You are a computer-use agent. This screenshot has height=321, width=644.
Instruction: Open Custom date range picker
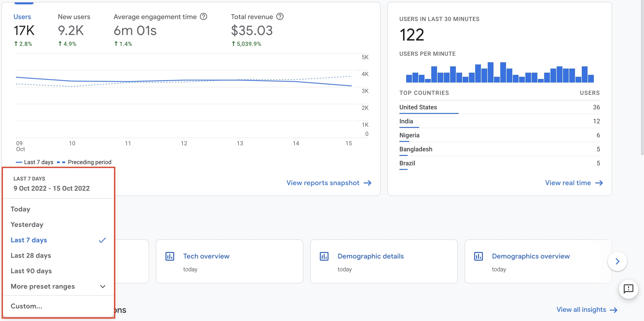coord(26,306)
